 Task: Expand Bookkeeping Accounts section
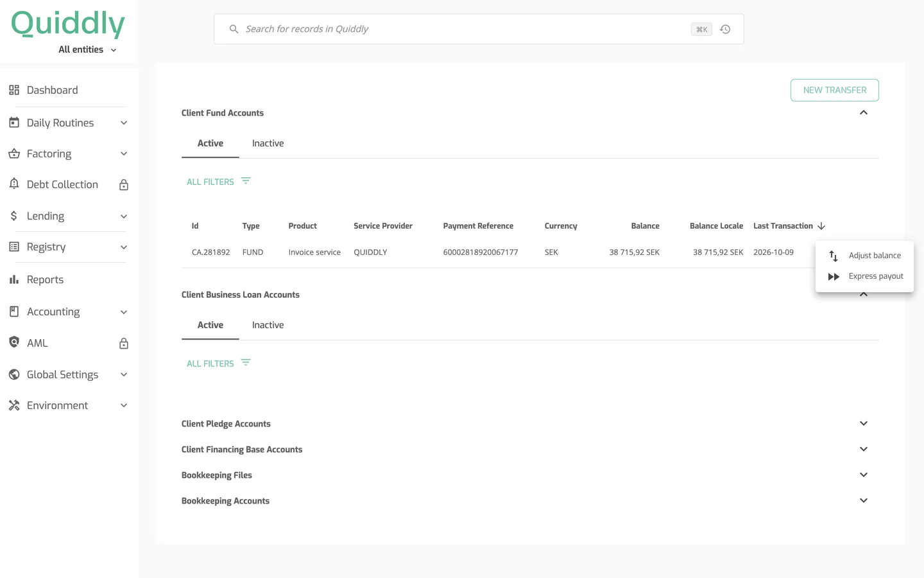click(x=864, y=500)
